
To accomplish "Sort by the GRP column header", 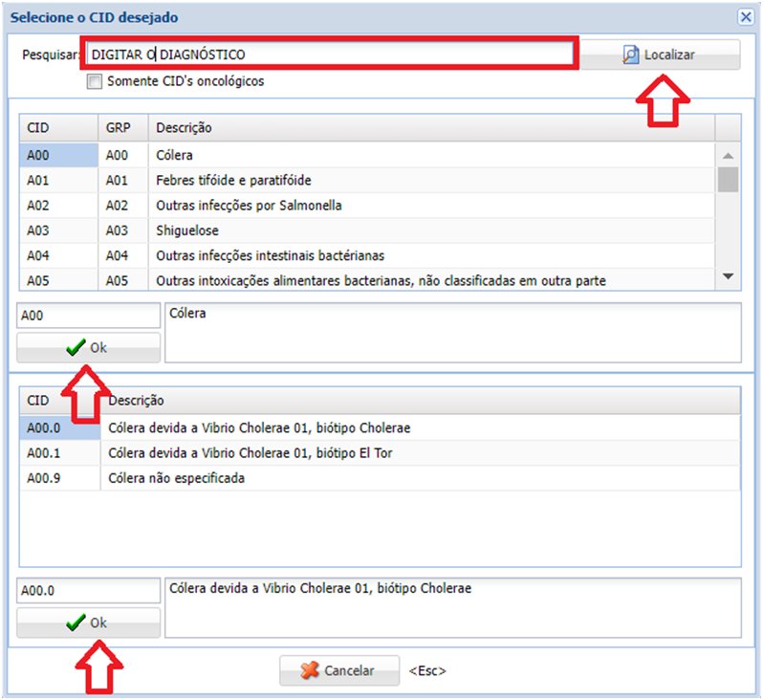I will click(122, 128).
